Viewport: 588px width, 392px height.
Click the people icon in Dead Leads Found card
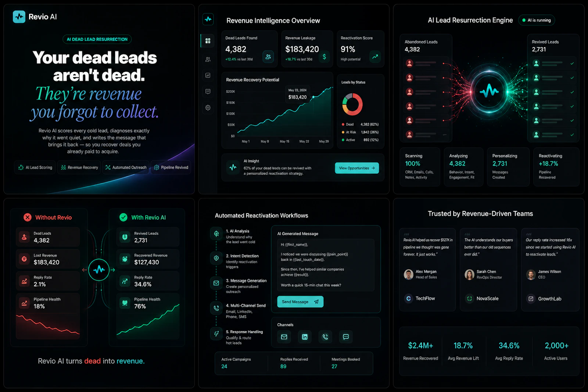[x=268, y=57]
